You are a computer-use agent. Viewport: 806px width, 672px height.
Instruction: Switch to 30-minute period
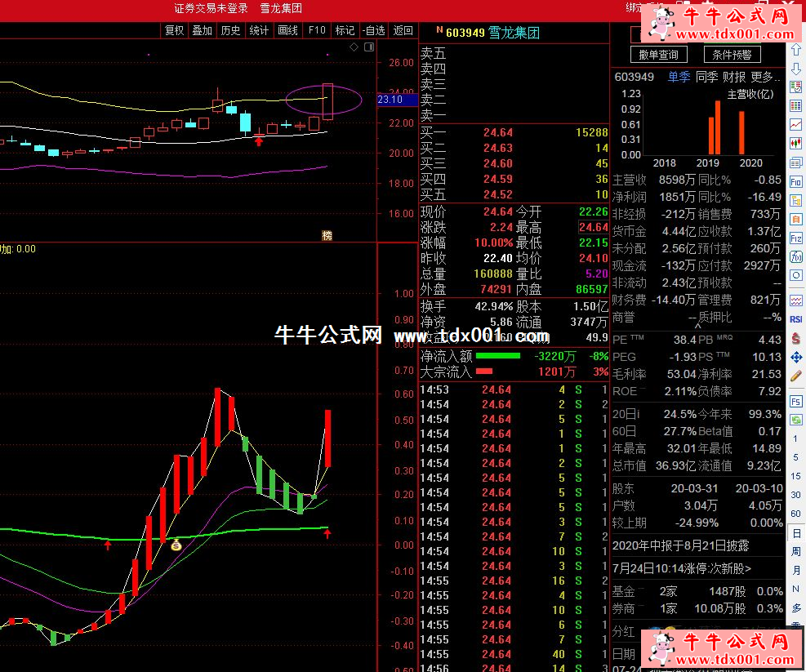pos(795,495)
